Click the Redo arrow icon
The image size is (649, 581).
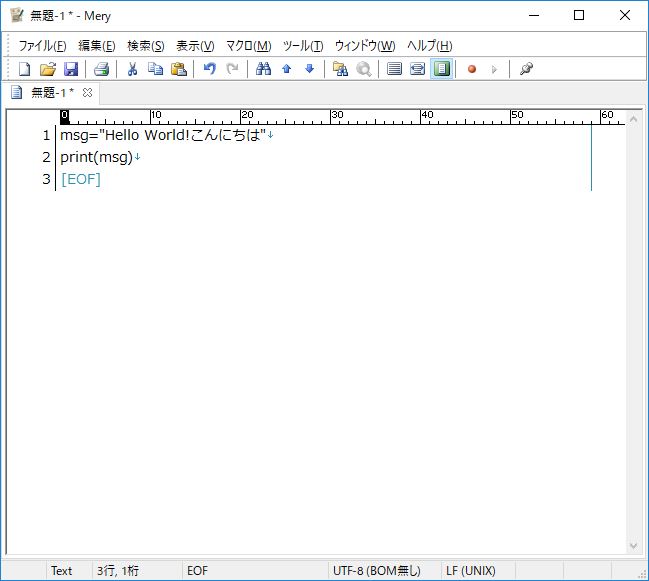(233, 69)
